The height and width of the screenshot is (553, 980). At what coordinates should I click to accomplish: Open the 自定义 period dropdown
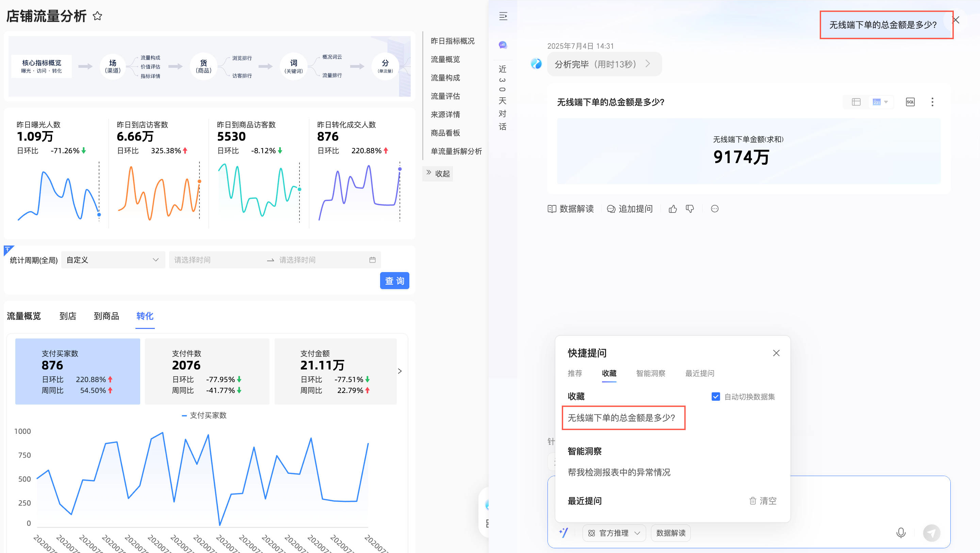click(113, 260)
